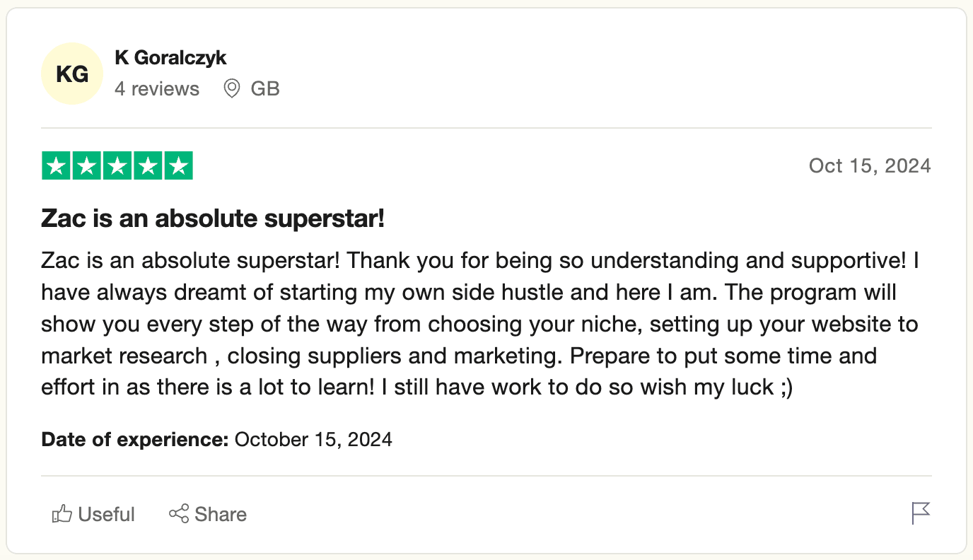Open the KG reviewer avatar
The image size is (973, 560).
click(x=72, y=74)
